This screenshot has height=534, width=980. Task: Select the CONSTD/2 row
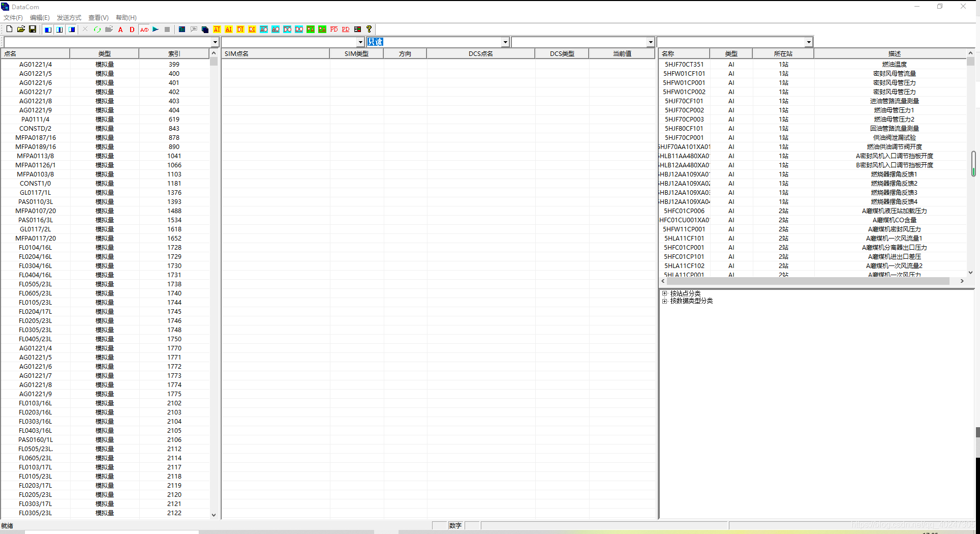click(x=105, y=129)
